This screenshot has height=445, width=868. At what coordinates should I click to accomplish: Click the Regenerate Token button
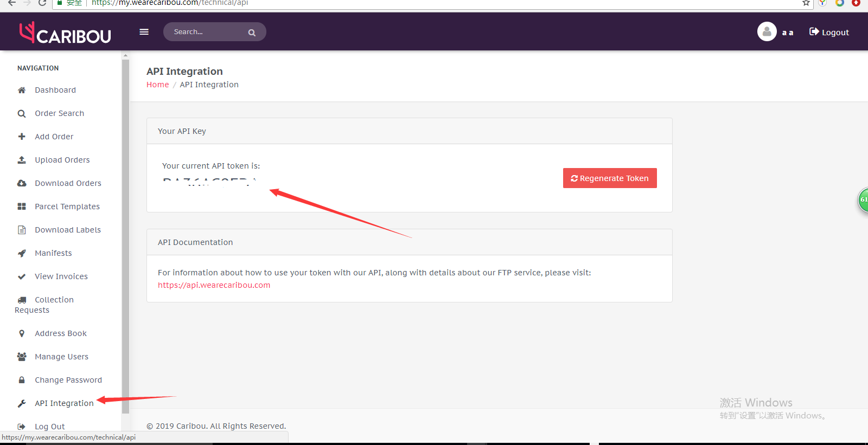(x=610, y=178)
